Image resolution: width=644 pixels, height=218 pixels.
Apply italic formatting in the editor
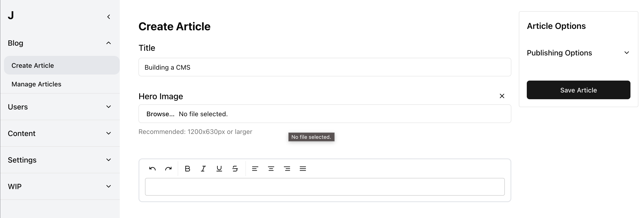coord(203,169)
